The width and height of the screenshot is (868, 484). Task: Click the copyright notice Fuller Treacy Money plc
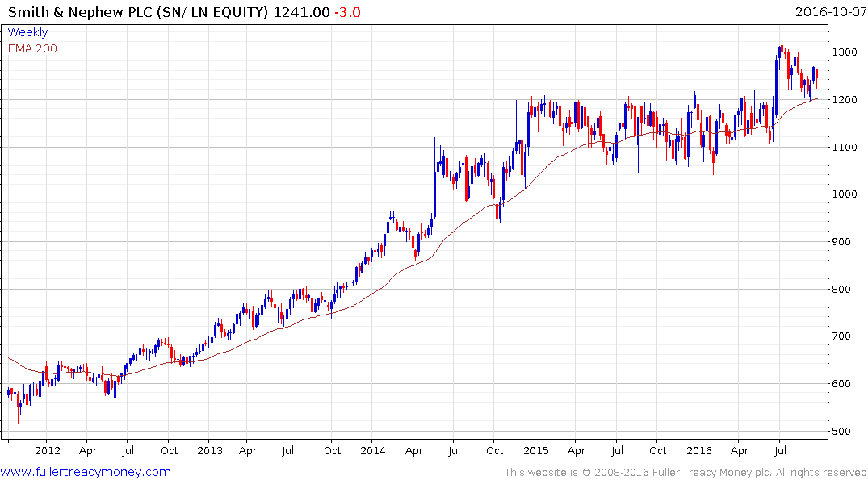(685, 473)
